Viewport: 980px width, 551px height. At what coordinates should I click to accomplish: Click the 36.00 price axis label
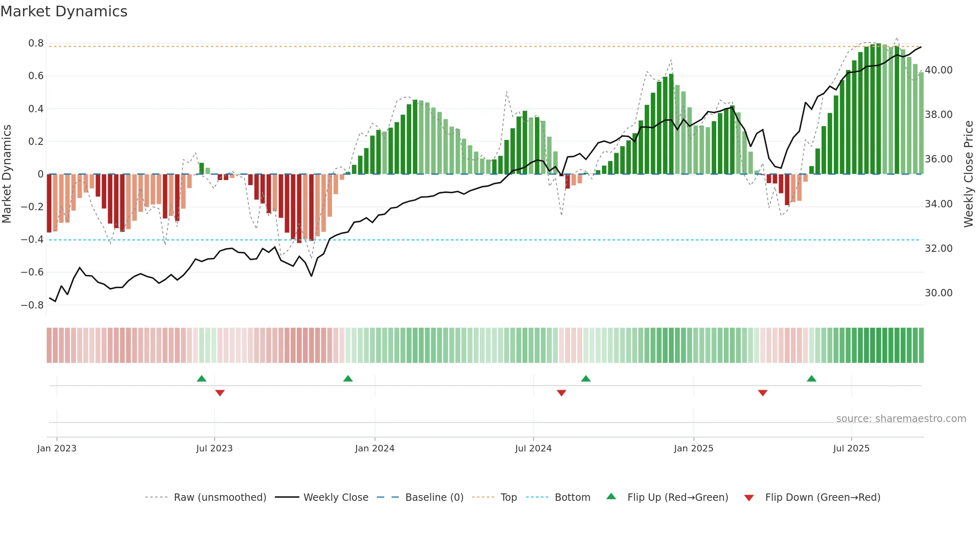(x=939, y=159)
